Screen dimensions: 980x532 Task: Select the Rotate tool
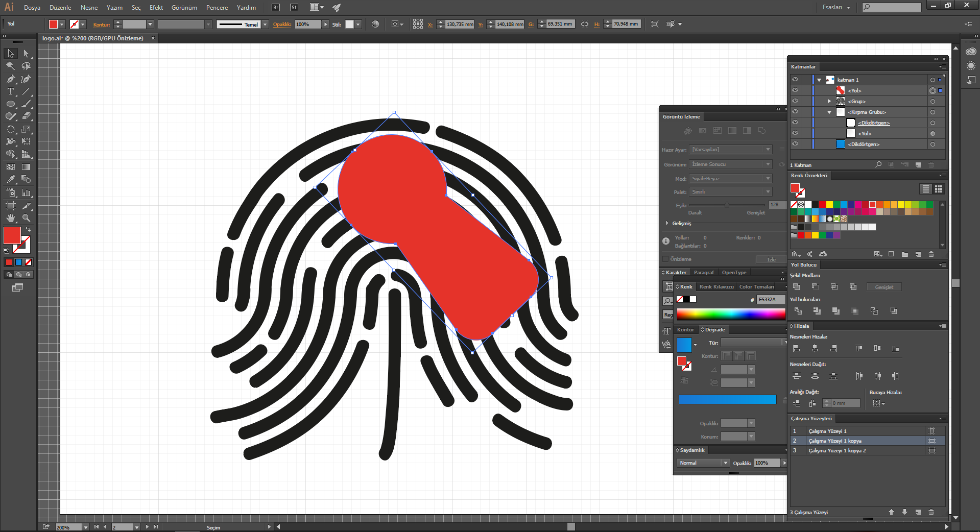pos(11,129)
